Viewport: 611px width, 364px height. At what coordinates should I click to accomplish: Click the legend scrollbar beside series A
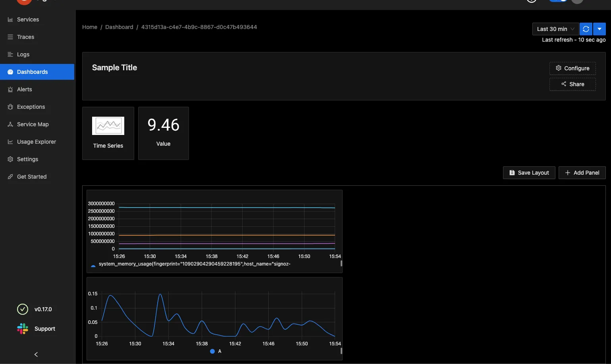click(x=341, y=351)
